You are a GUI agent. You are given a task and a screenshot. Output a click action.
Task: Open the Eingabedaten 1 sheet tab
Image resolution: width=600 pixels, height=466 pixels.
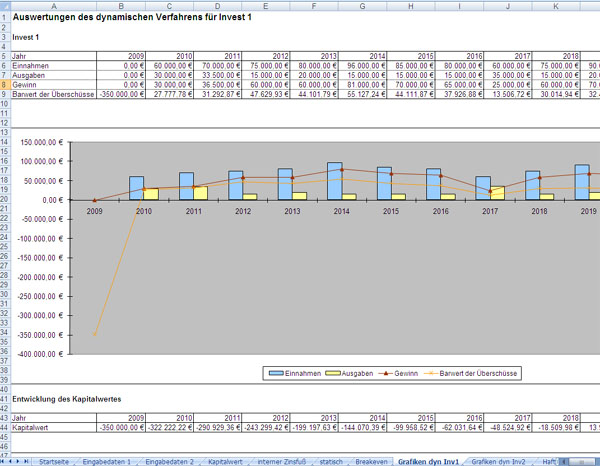(x=106, y=462)
